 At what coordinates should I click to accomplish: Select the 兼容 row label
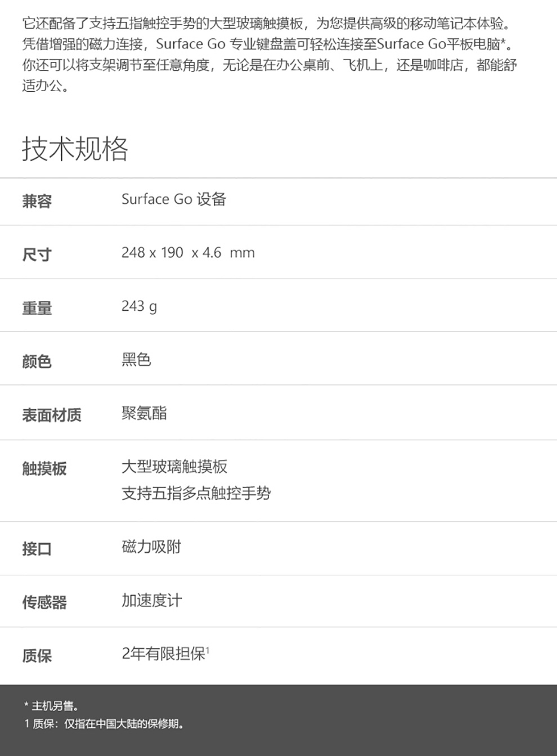point(37,201)
